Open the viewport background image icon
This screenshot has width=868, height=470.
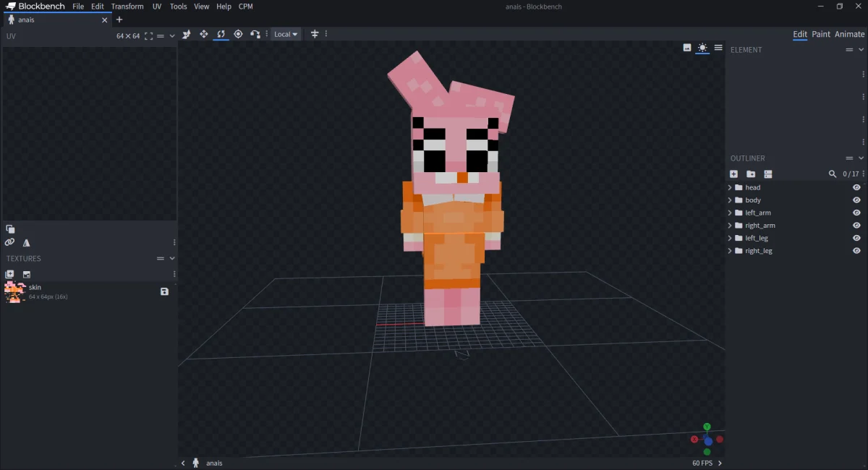tap(687, 48)
